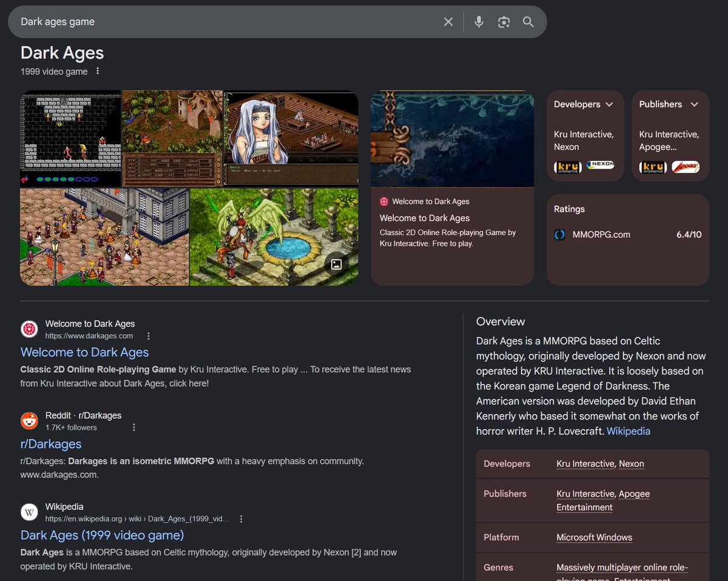Click the '1.7K+ followers' text

71,427
